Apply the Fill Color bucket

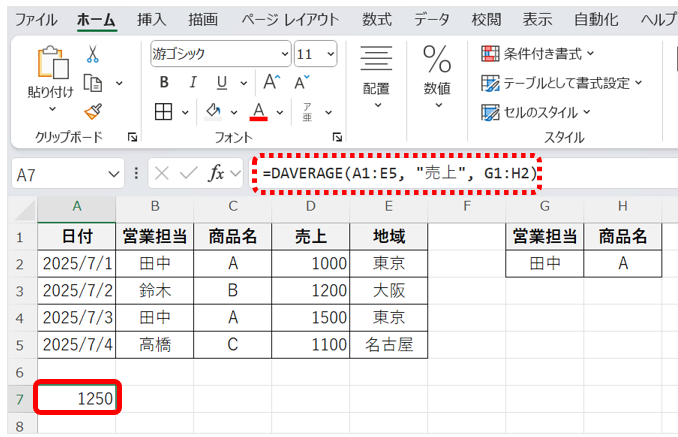pos(213,112)
